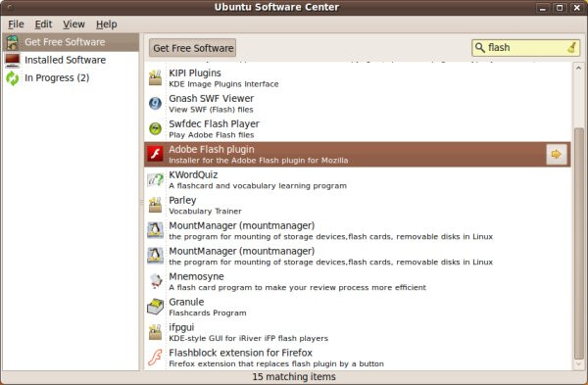The height and width of the screenshot is (385, 588).
Task: Open the File menu
Action: click(x=16, y=24)
